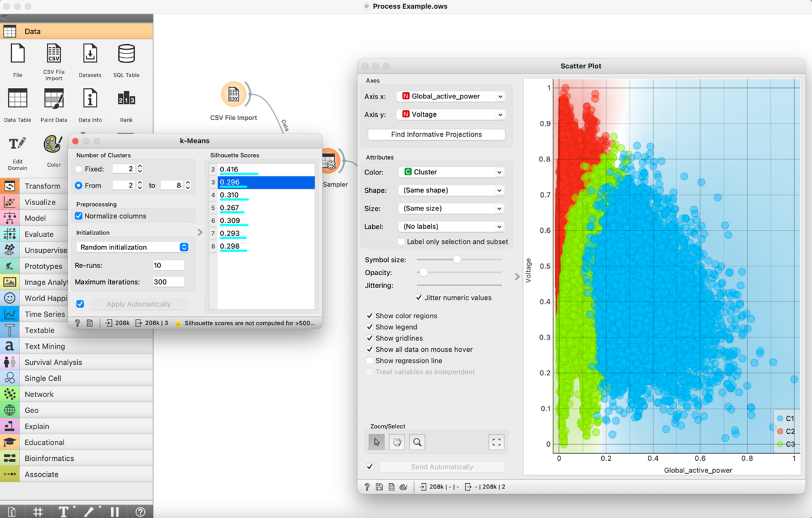Image resolution: width=812 pixels, height=518 pixels.
Task: Click the Paint Data widget icon
Action: (54, 100)
